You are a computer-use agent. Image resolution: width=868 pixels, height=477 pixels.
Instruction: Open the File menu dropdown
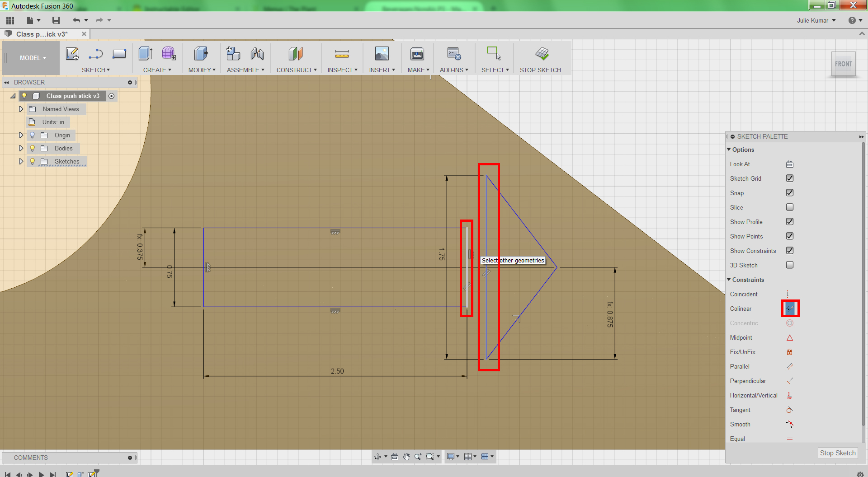coord(33,20)
